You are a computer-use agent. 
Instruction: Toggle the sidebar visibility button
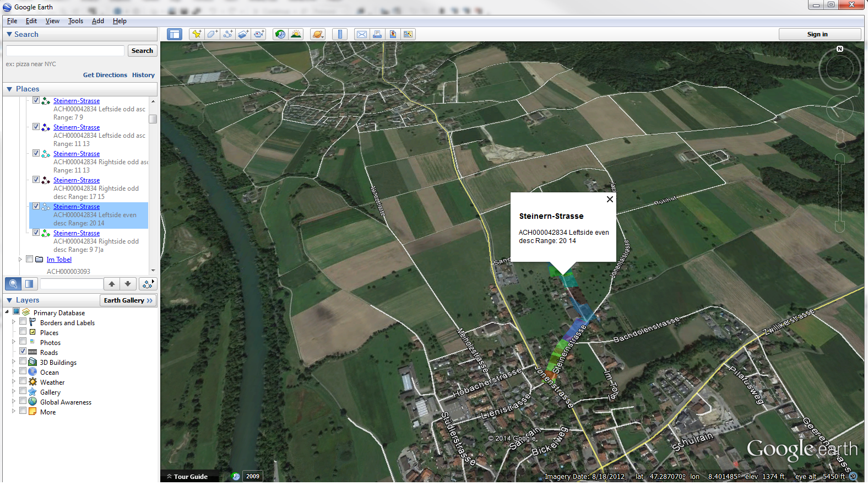click(175, 34)
